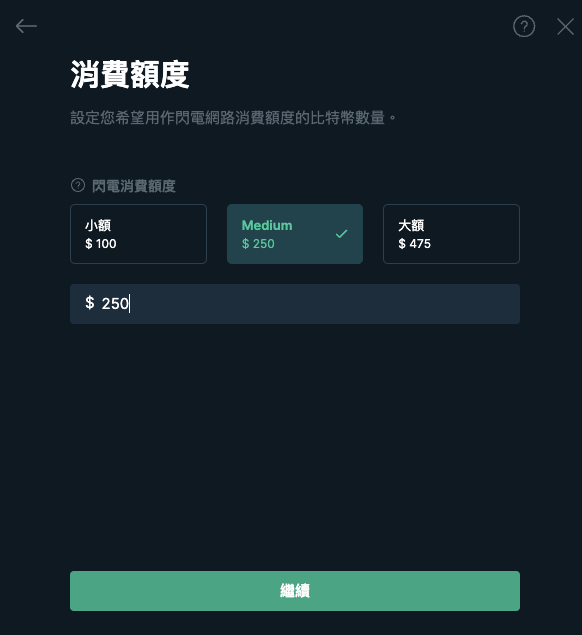Screen dimensions: 582x635
Task: Click the 繼續 continue button
Action: point(295,591)
